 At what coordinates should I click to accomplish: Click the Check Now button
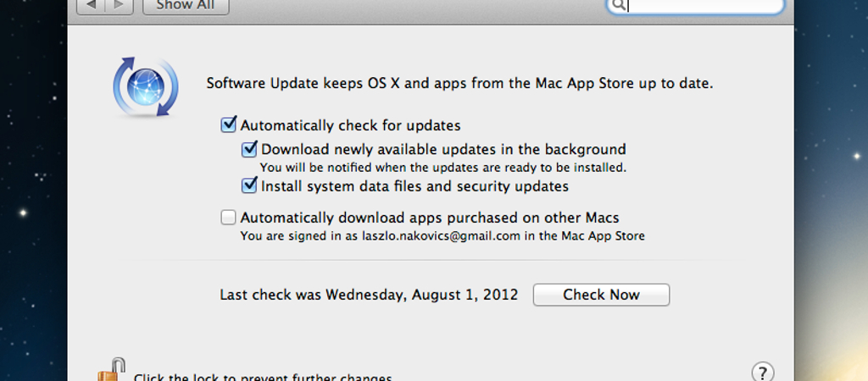(x=601, y=295)
